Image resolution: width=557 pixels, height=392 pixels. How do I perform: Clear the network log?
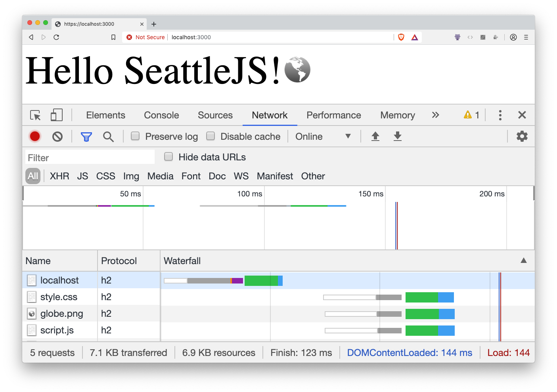tap(57, 137)
